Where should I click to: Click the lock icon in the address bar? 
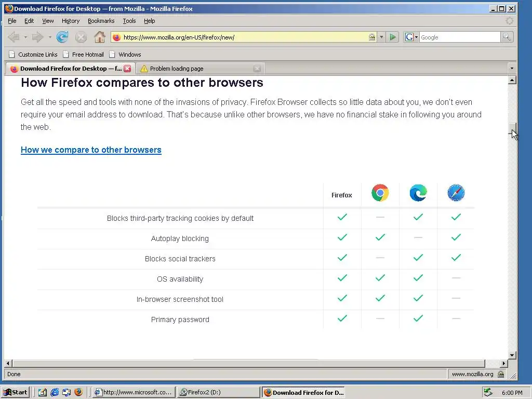[x=372, y=37]
